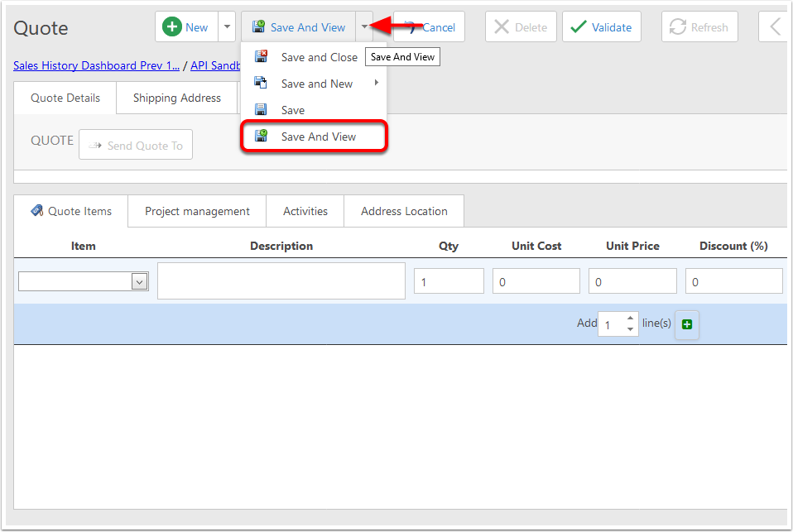Click the Qty column header
The image size is (793, 532).
[449, 247]
